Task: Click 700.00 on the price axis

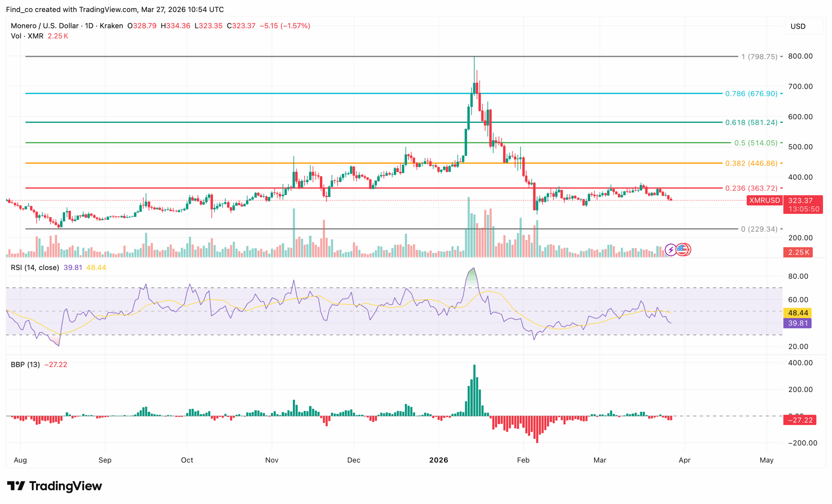Action: (x=800, y=86)
